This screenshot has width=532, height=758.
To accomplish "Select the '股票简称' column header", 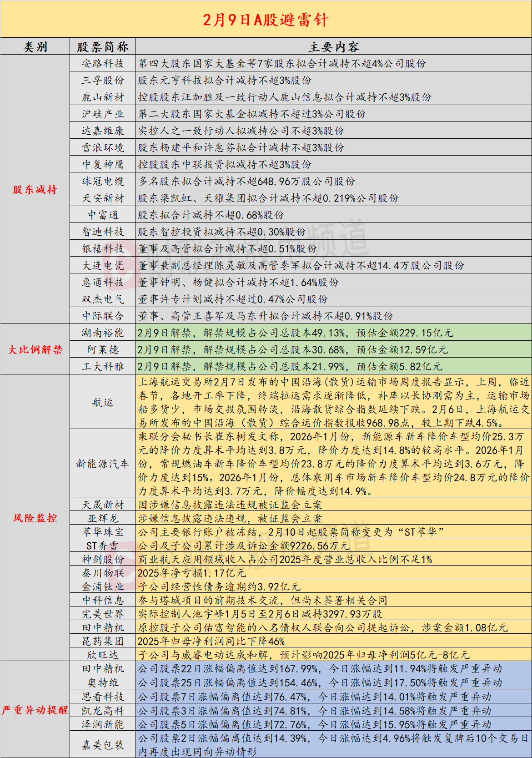I will click(103, 47).
